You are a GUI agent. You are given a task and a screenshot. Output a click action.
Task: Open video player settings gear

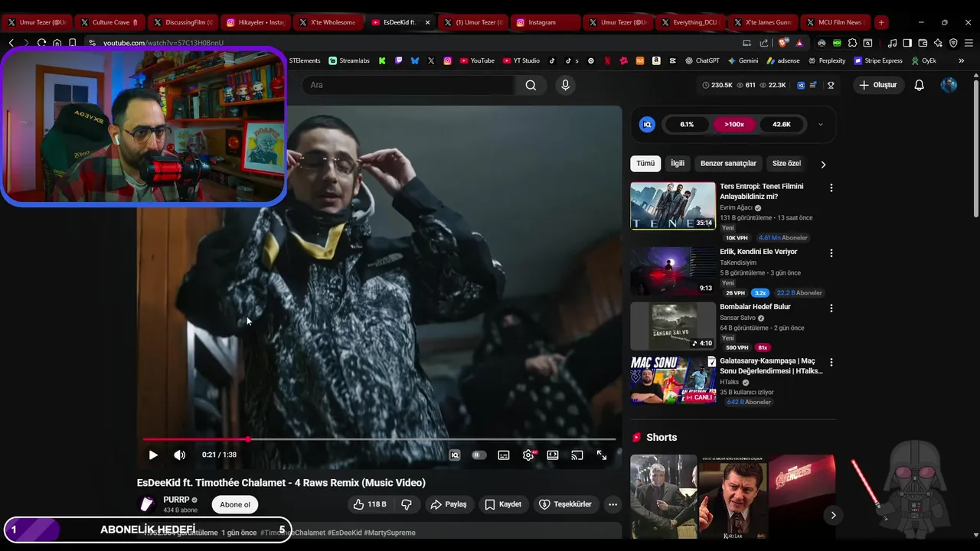tap(528, 455)
